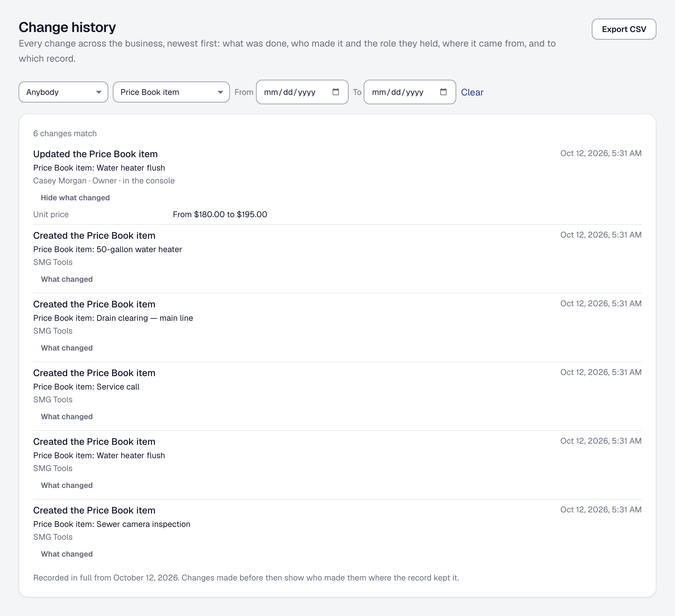This screenshot has height=616, width=675.
Task: Click SMG Tools under Service call entry
Action: point(53,399)
